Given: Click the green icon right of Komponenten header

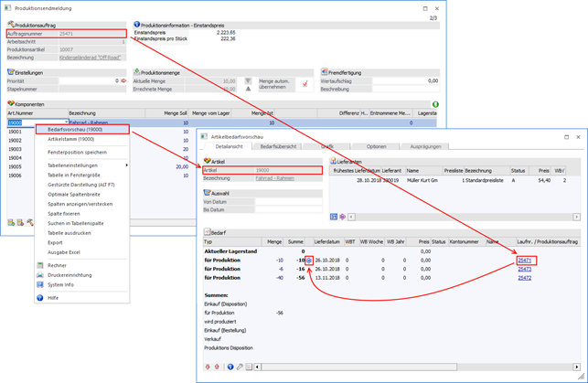Looking at the screenshot, I should point(435,104).
